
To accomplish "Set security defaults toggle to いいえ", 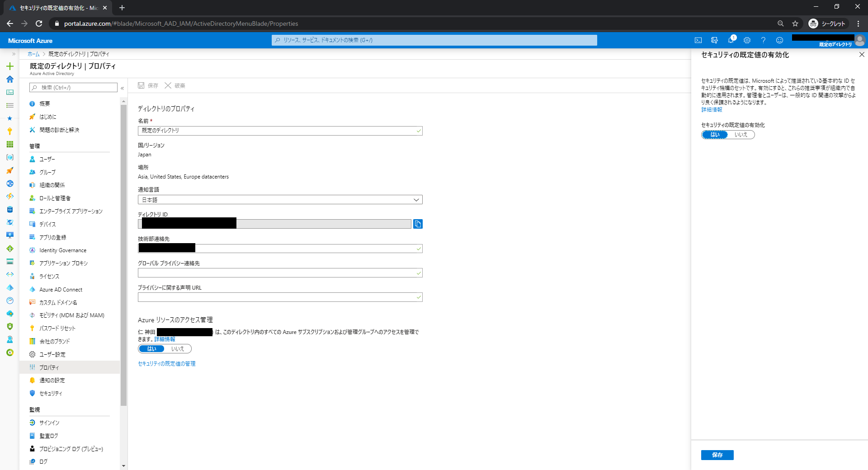I will click(741, 135).
